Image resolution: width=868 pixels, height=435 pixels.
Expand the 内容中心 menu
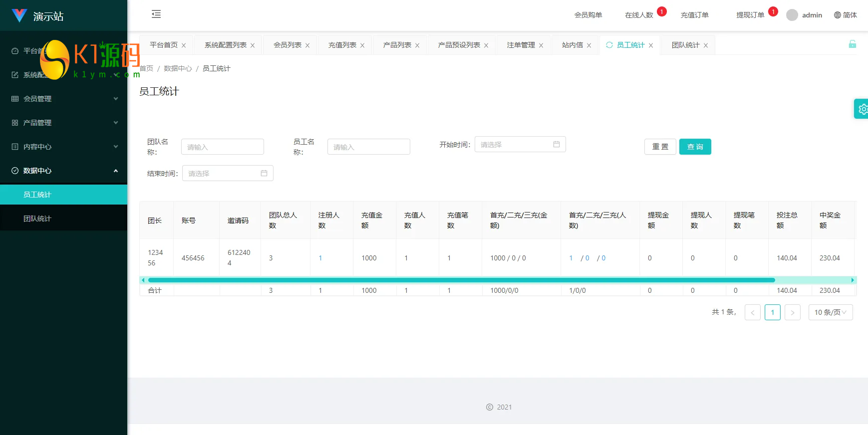64,147
